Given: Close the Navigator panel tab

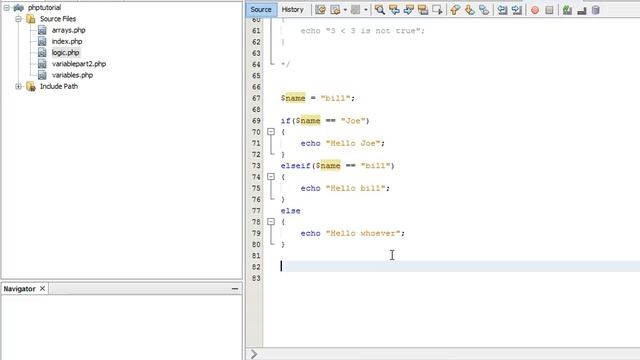Looking at the screenshot, I should point(42,289).
